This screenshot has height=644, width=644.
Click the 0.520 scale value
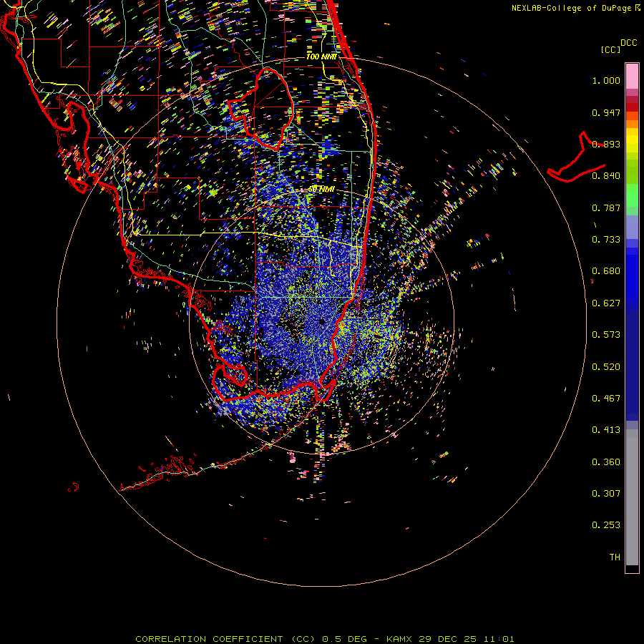pos(606,367)
